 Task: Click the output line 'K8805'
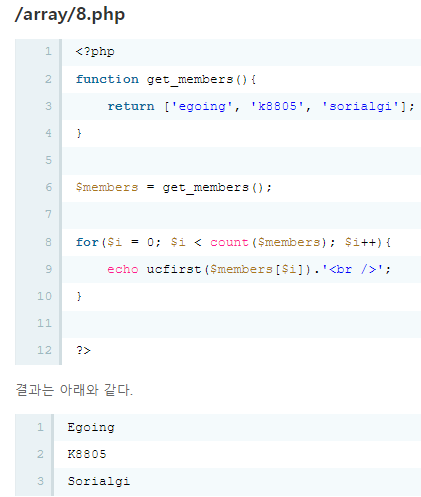point(87,454)
